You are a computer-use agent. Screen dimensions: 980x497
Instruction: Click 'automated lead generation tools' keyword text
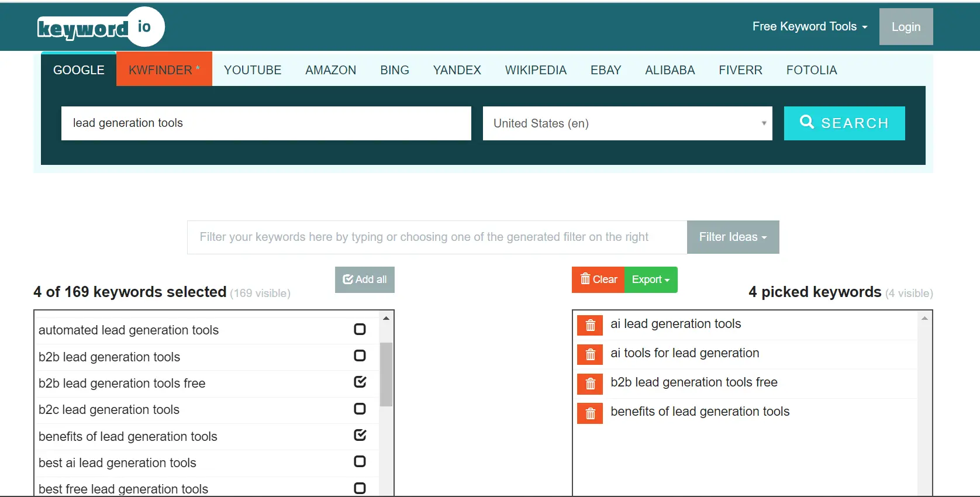pos(129,330)
